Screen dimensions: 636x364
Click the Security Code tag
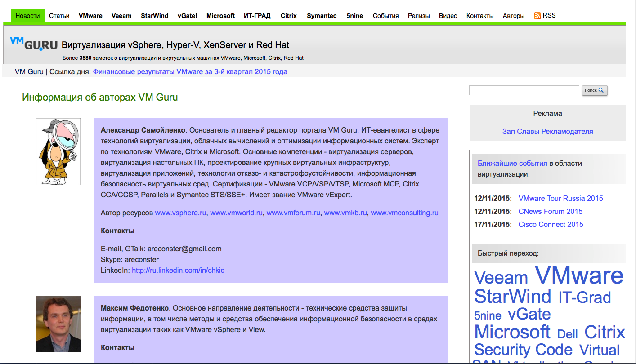click(523, 350)
